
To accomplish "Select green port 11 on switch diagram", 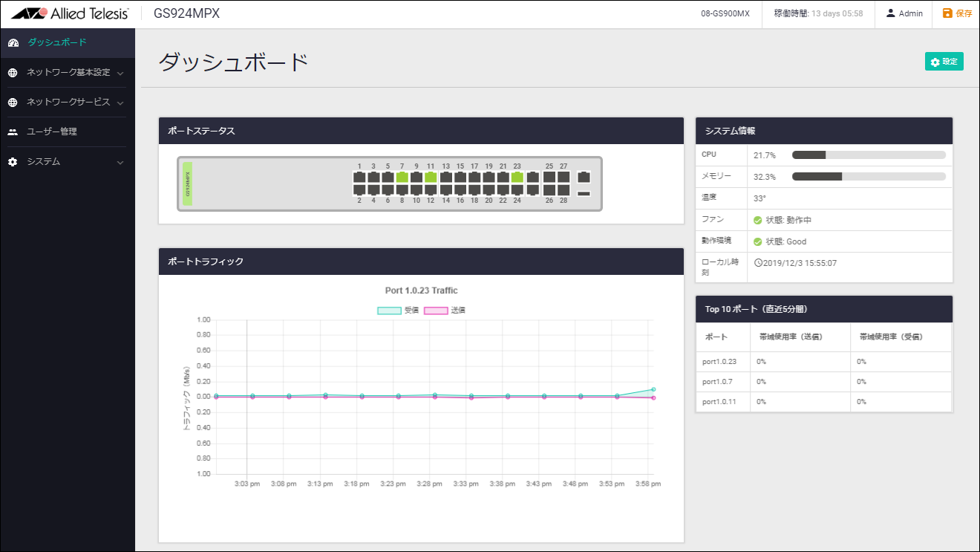I will tap(431, 178).
